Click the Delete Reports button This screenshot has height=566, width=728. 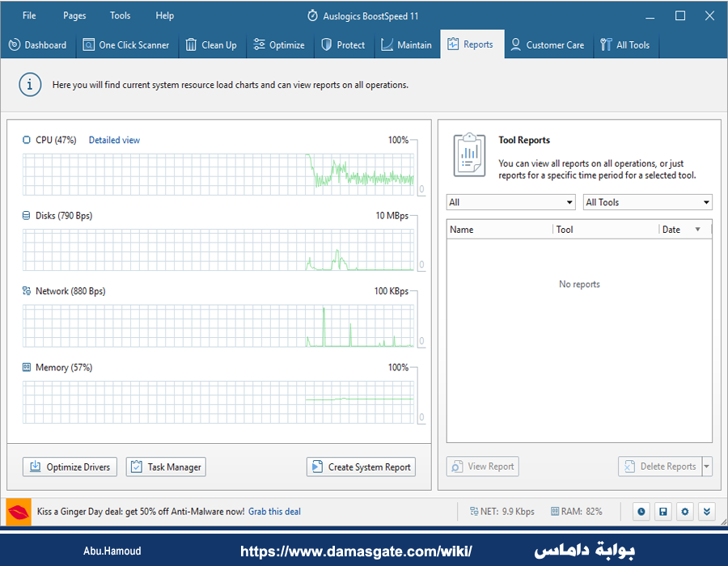660,467
